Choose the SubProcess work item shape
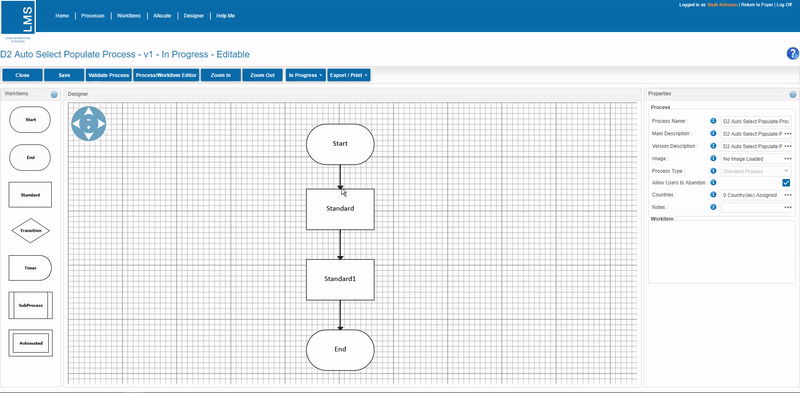The image size is (800, 393). click(x=31, y=305)
